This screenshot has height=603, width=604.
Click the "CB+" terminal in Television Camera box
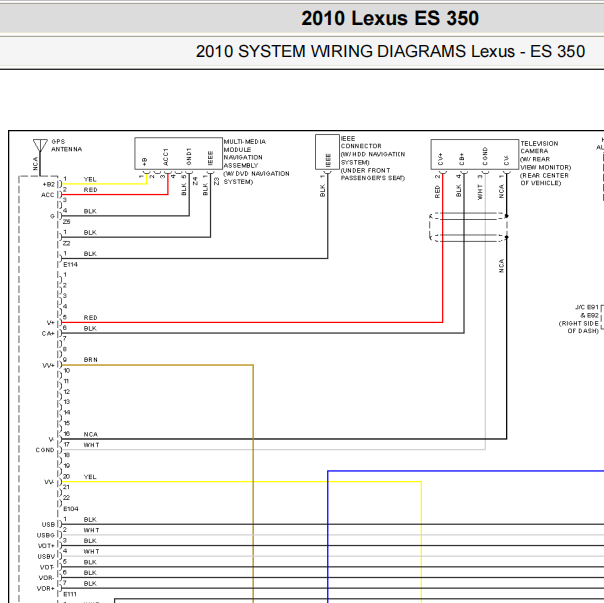461,159
